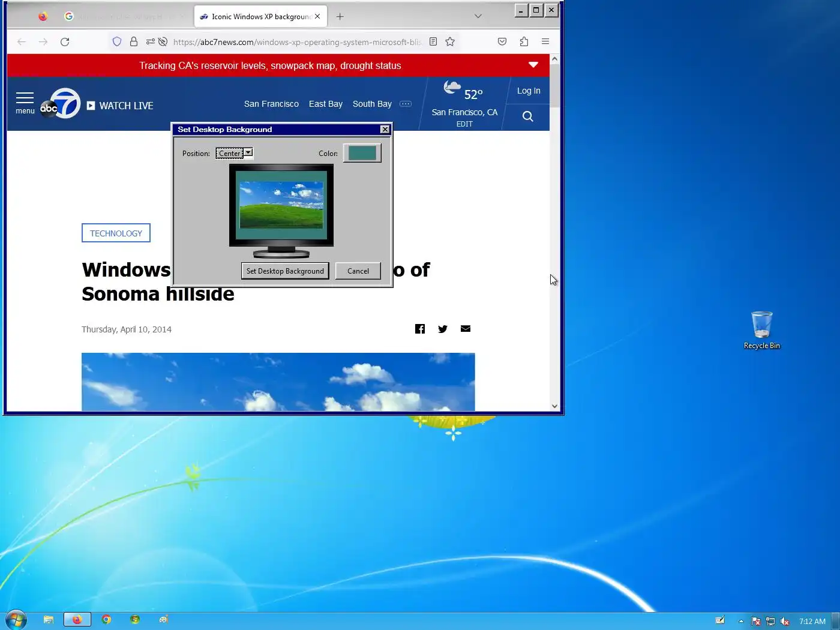840x630 pixels.
Task: Click the page scrollbar up arrow
Action: 554,59
